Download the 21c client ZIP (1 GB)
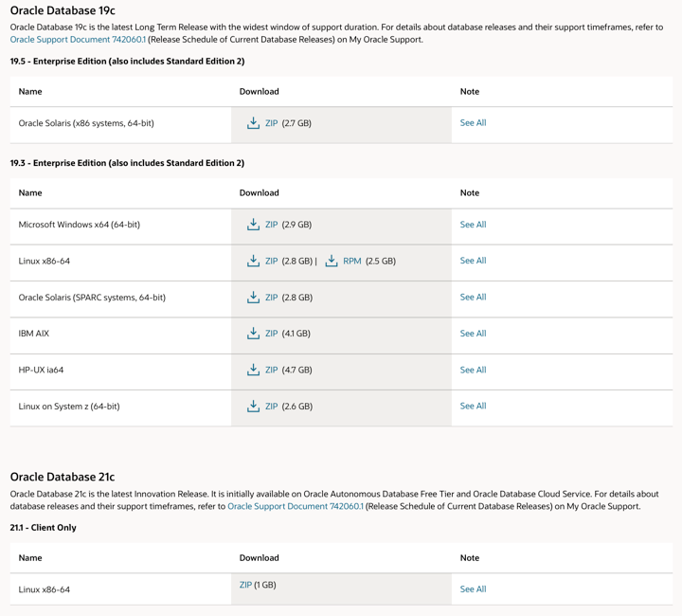 click(x=246, y=585)
